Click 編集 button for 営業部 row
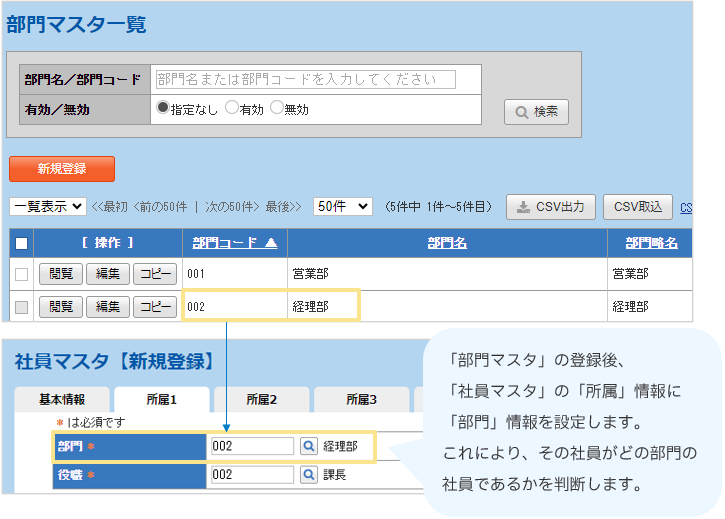 pos(107,274)
